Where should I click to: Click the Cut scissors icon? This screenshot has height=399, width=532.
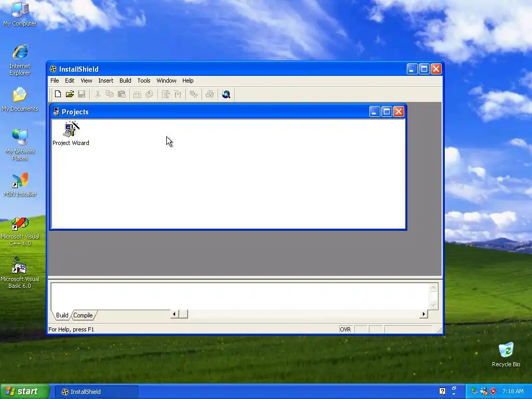(x=98, y=94)
